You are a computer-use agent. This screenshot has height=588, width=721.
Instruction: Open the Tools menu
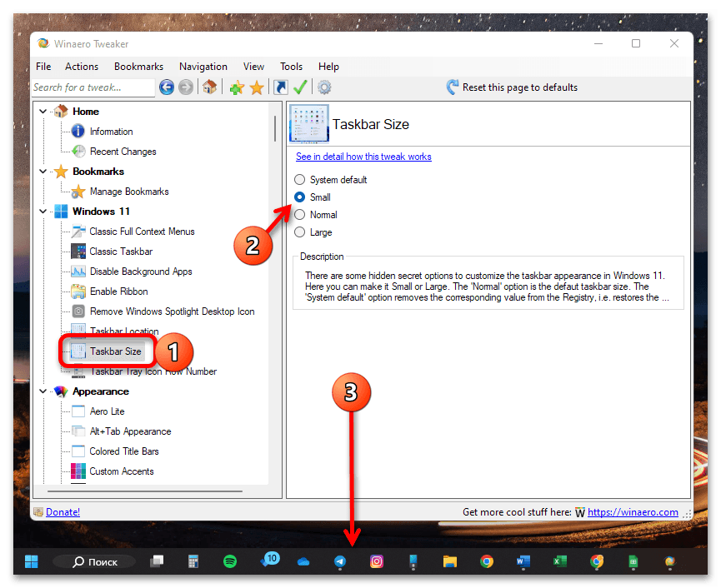(291, 67)
